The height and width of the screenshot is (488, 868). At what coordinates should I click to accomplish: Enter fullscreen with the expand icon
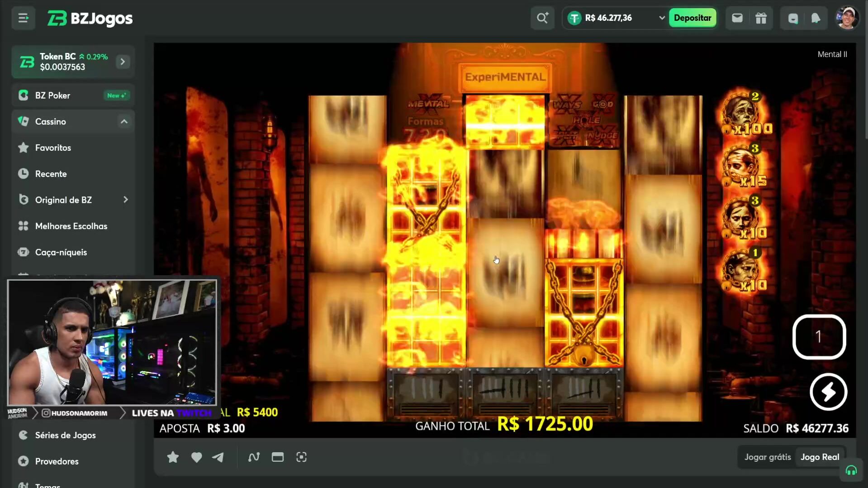[301, 457]
